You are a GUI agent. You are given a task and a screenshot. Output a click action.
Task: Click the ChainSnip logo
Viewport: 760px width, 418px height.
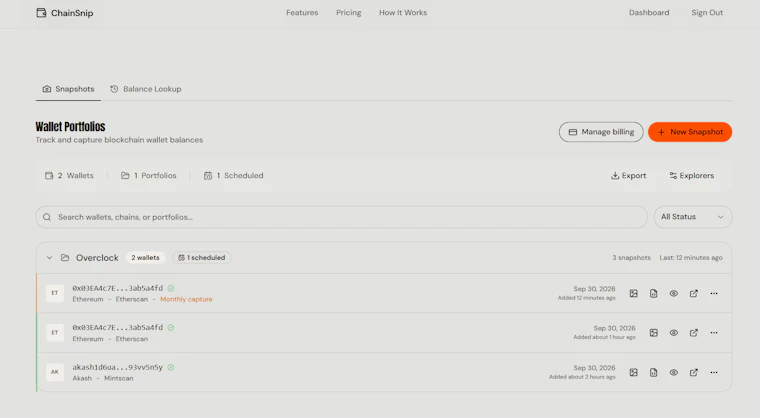click(x=65, y=13)
